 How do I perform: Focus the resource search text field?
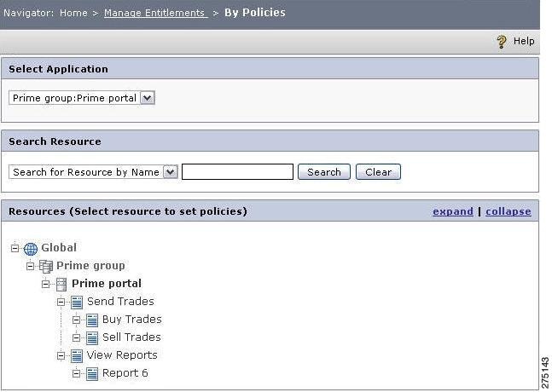(238, 172)
